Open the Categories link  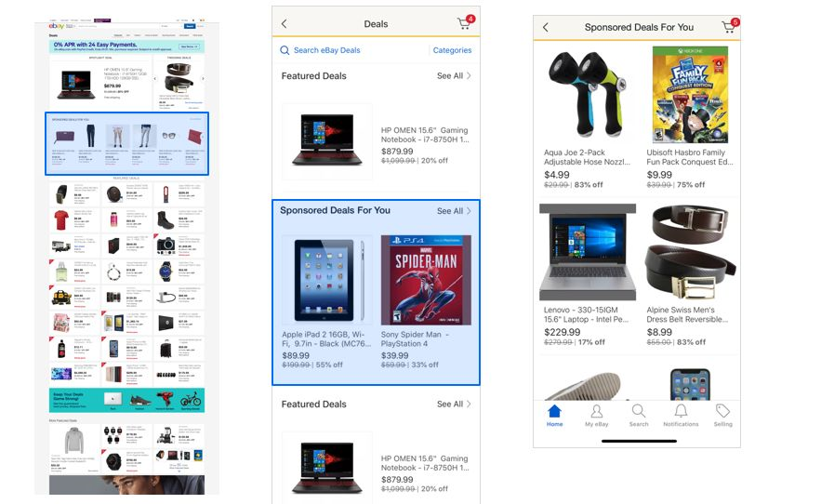pos(452,50)
